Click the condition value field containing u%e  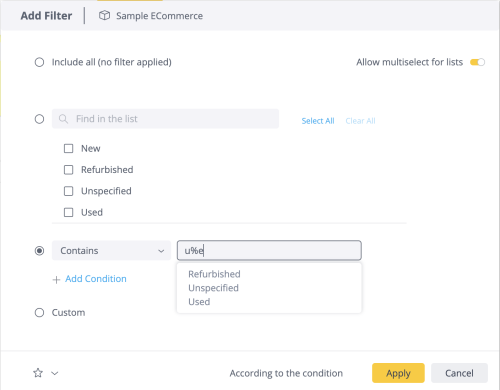pyautogui.click(x=269, y=250)
